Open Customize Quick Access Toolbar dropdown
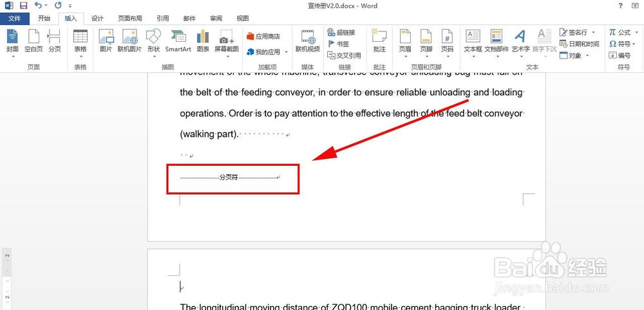The height and width of the screenshot is (310, 644). (x=70, y=6)
